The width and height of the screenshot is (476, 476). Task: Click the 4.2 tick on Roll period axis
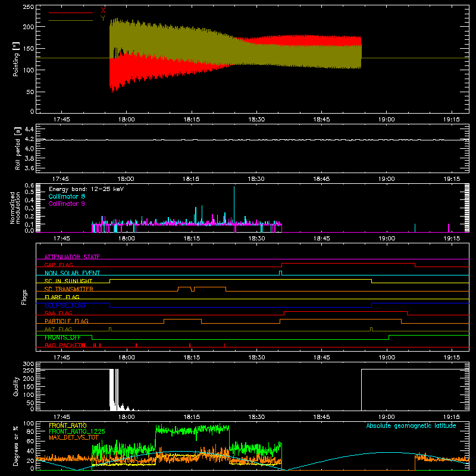[29, 139]
